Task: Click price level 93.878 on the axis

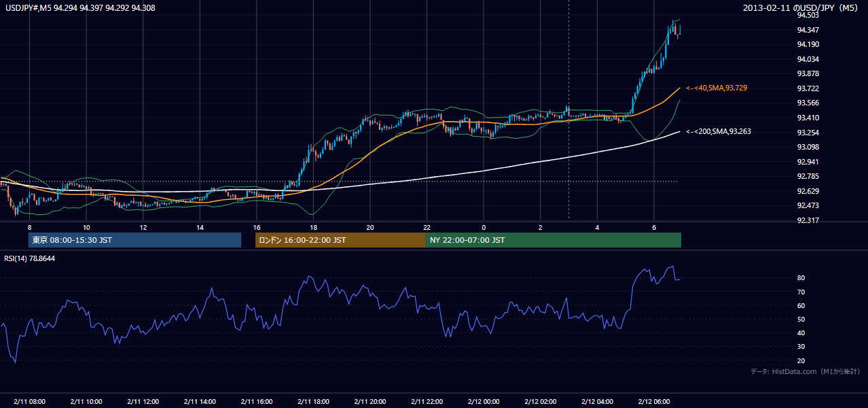Action: click(808, 73)
